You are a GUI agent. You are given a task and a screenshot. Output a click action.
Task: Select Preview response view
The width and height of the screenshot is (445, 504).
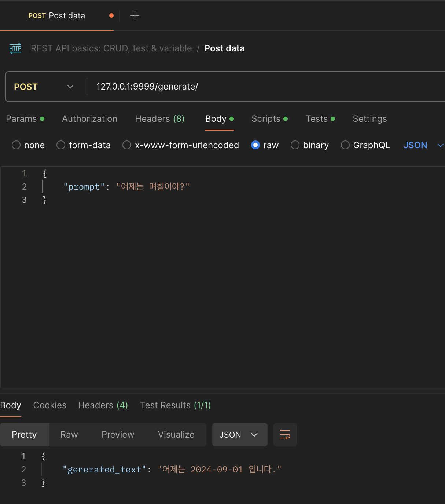pyautogui.click(x=118, y=435)
